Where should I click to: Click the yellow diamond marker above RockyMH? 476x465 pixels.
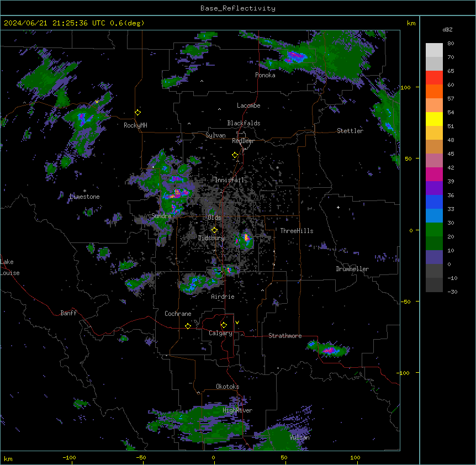coord(138,113)
